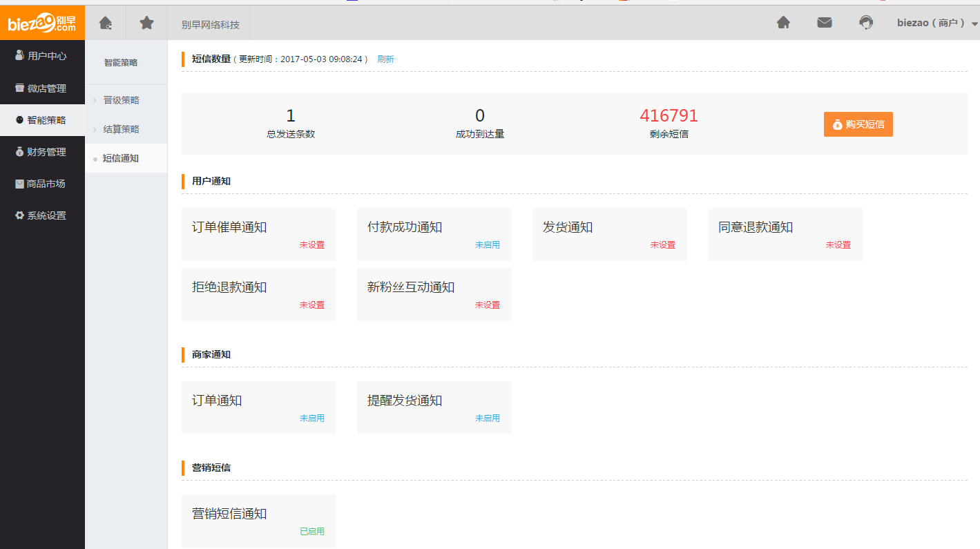This screenshot has height=549, width=980.
Task: Open 用户中心 in the sidebar
Action: (42, 56)
